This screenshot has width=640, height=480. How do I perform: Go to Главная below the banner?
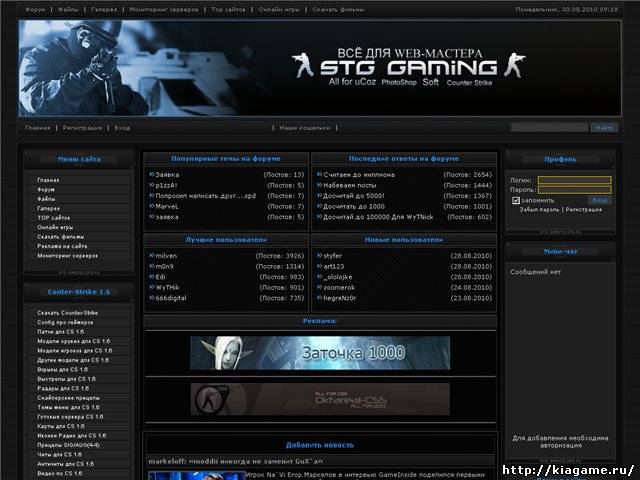pos(38,128)
